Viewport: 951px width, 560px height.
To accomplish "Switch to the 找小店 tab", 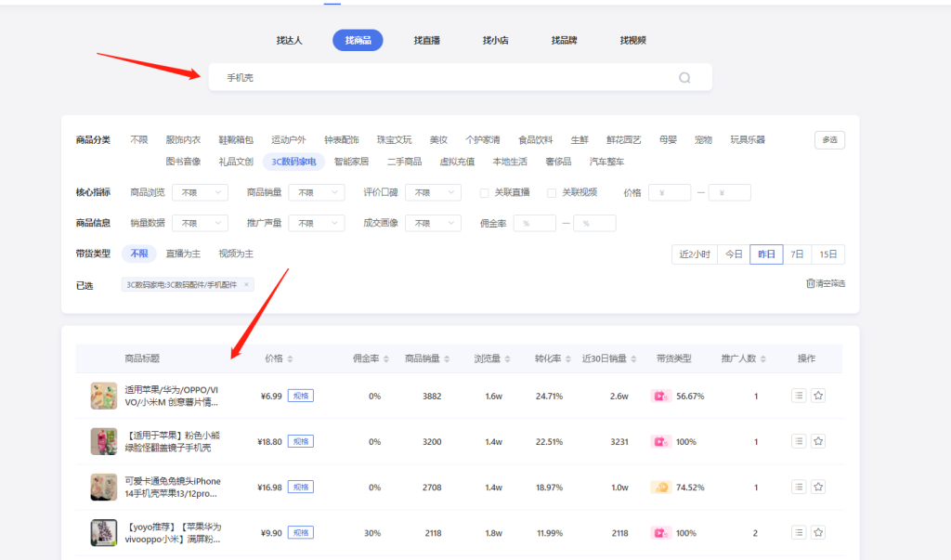I will click(x=496, y=40).
